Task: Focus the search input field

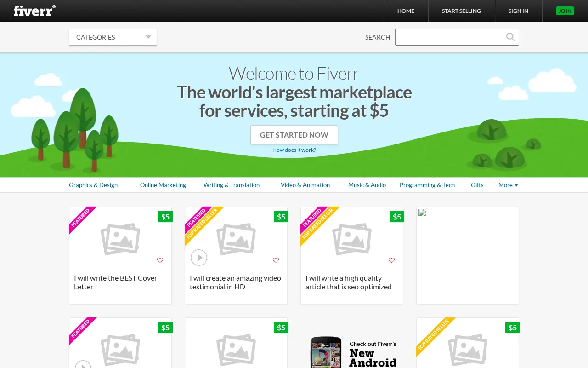Action: tap(457, 37)
